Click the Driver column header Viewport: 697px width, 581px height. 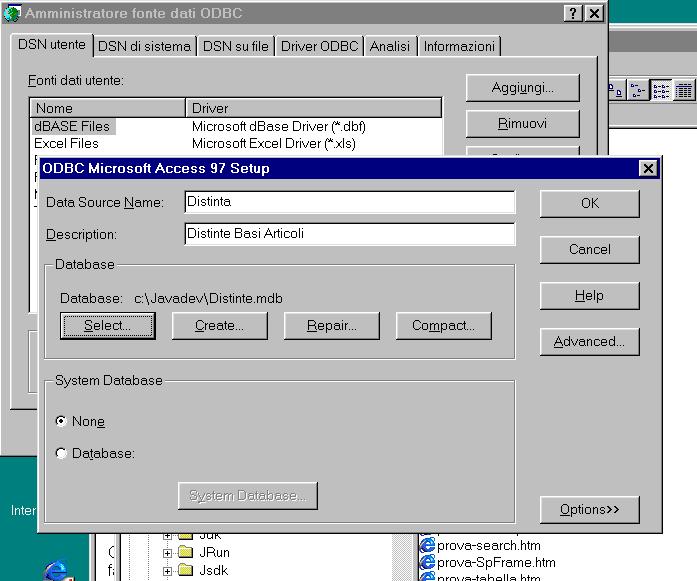click(313, 108)
